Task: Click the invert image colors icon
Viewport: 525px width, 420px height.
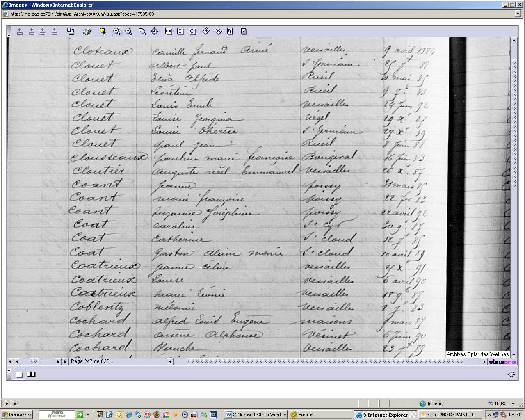Action: [x=244, y=31]
